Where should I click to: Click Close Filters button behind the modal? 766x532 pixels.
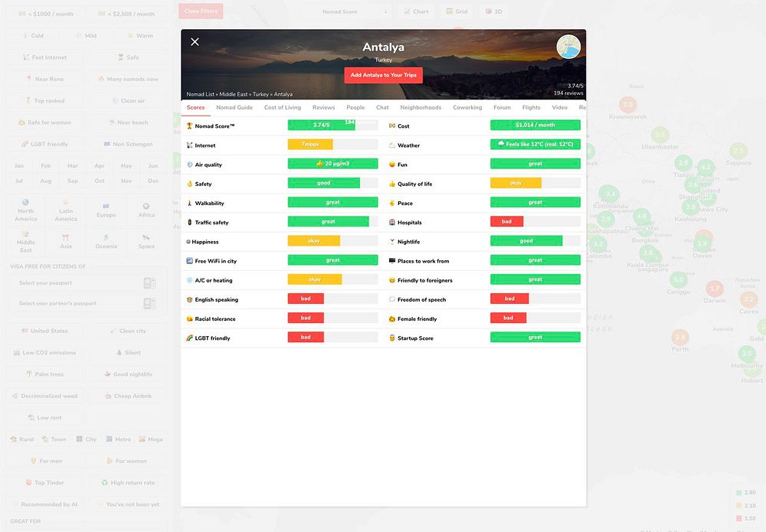click(201, 11)
